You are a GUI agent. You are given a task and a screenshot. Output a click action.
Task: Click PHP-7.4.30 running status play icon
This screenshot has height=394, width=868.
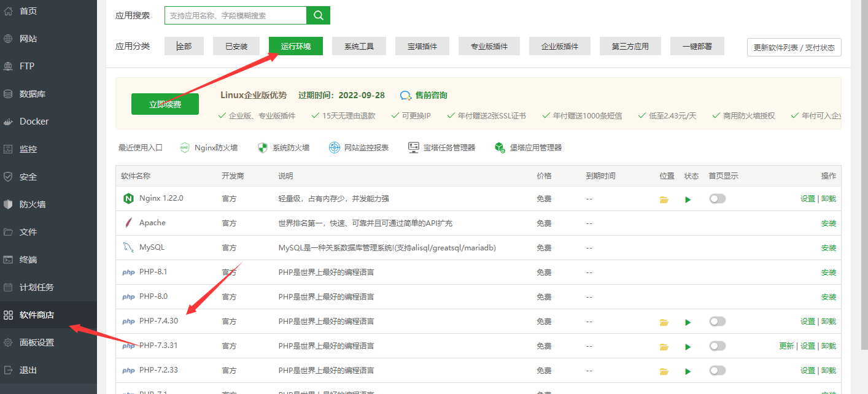pos(688,322)
